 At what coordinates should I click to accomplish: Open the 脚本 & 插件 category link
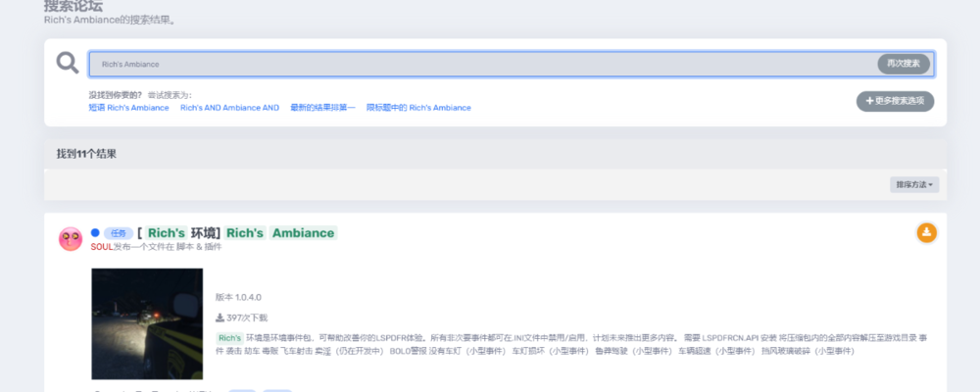pyautogui.click(x=199, y=247)
